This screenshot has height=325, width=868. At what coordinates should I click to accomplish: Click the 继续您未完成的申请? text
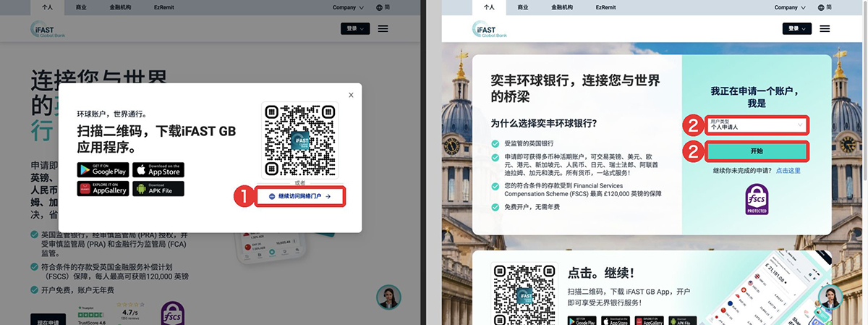click(742, 171)
